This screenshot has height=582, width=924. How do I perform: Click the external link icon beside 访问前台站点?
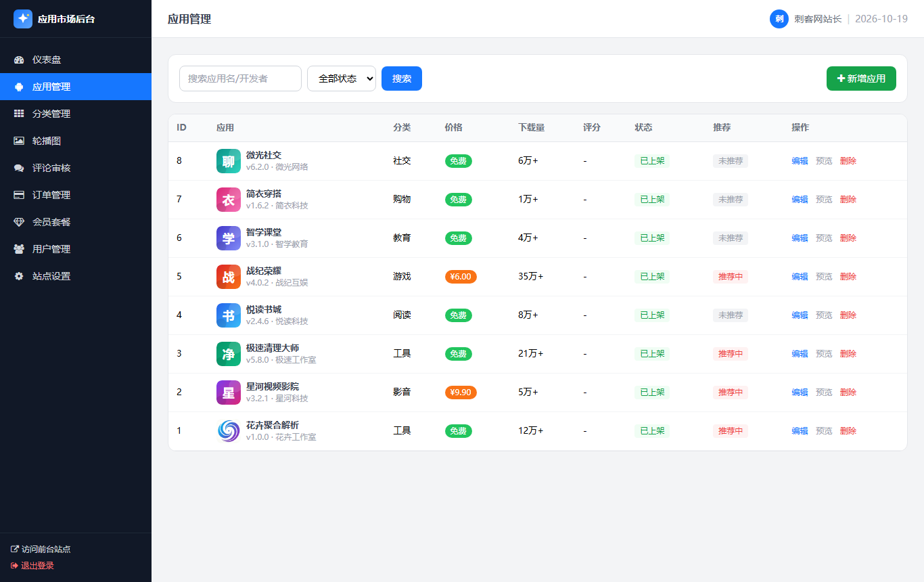tap(15, 550)
